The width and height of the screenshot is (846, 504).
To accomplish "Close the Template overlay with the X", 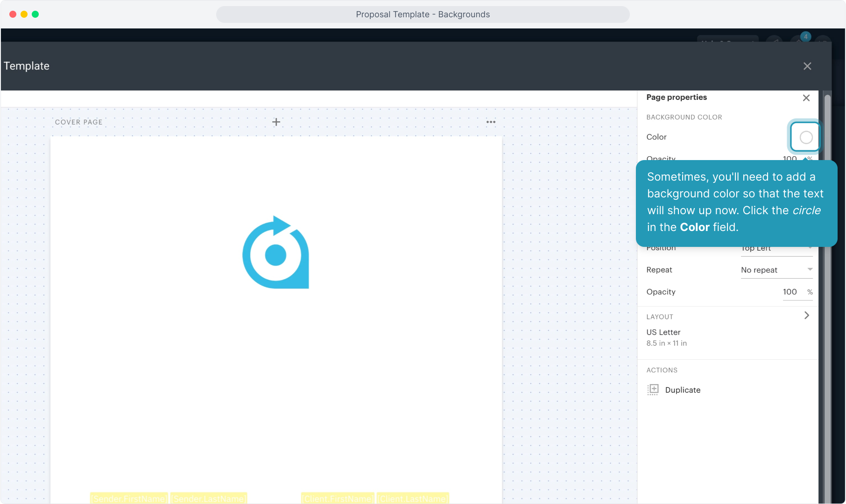I will pyautogui.click(x=807, y=66).
